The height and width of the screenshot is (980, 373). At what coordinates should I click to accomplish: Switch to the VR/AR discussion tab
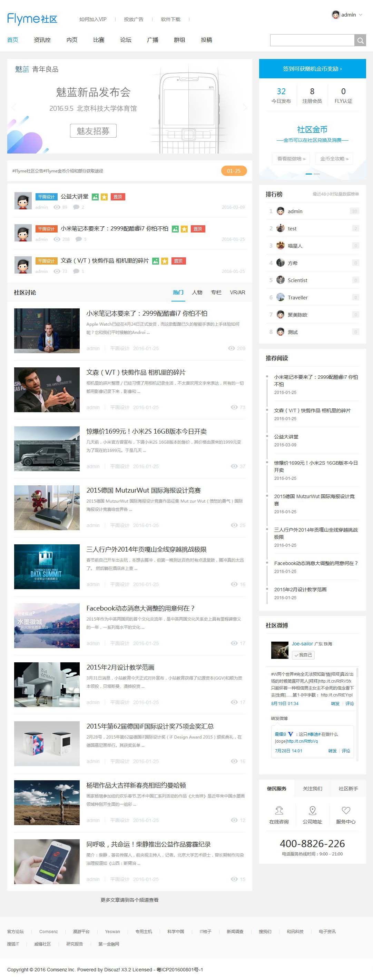pos(237,293)
